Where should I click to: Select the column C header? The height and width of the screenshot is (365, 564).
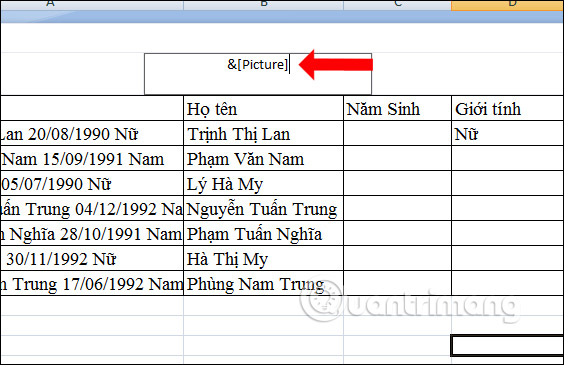pos(397,5)
